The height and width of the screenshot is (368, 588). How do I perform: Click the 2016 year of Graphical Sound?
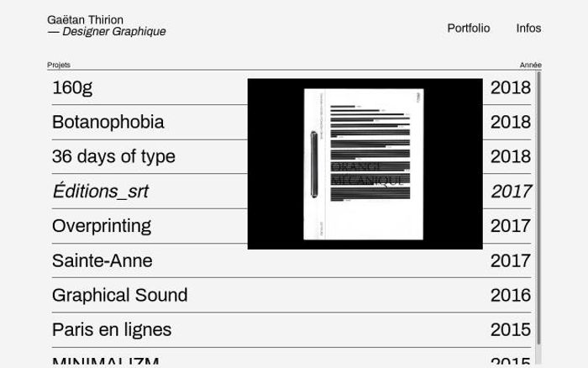[x=511, y=295]
